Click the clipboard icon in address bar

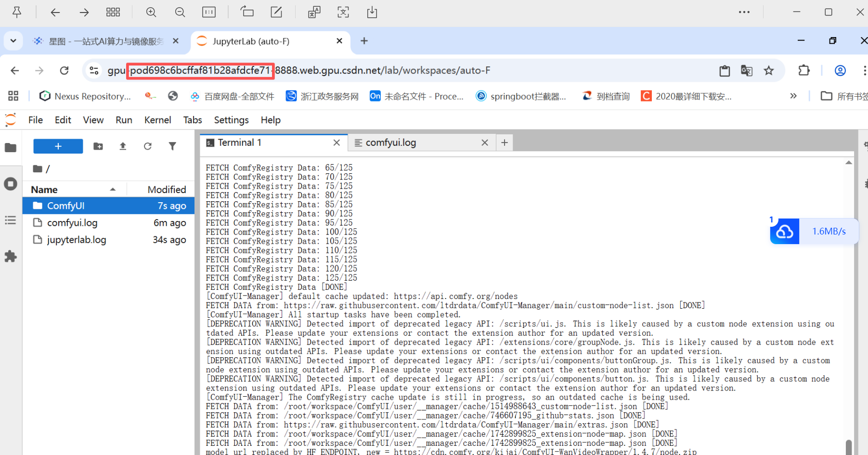725,71
